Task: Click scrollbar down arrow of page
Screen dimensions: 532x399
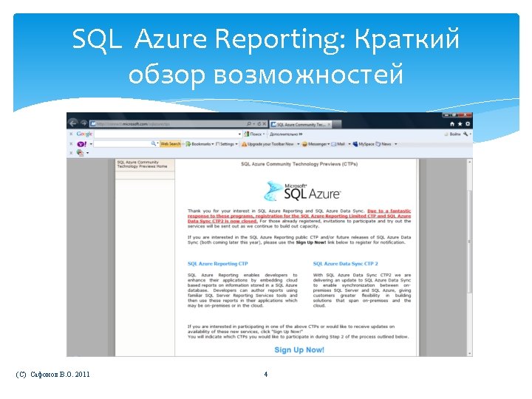Action: click(470, 353)
